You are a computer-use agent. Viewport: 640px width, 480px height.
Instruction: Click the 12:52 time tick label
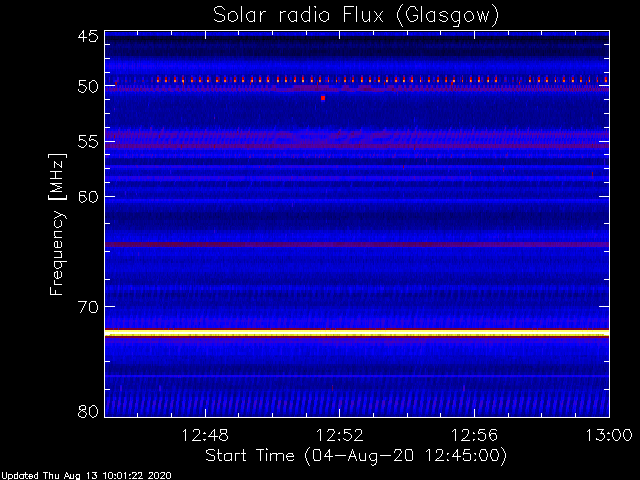(340, 435)
